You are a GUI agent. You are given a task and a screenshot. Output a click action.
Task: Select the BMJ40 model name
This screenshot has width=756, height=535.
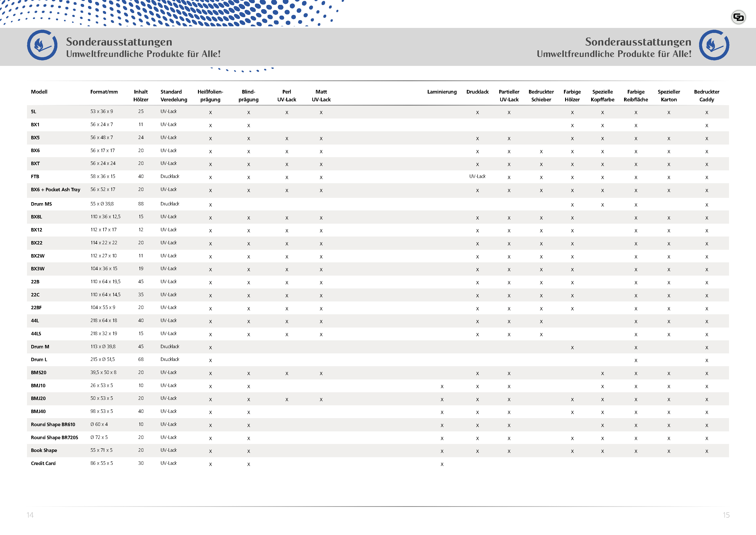38,411
